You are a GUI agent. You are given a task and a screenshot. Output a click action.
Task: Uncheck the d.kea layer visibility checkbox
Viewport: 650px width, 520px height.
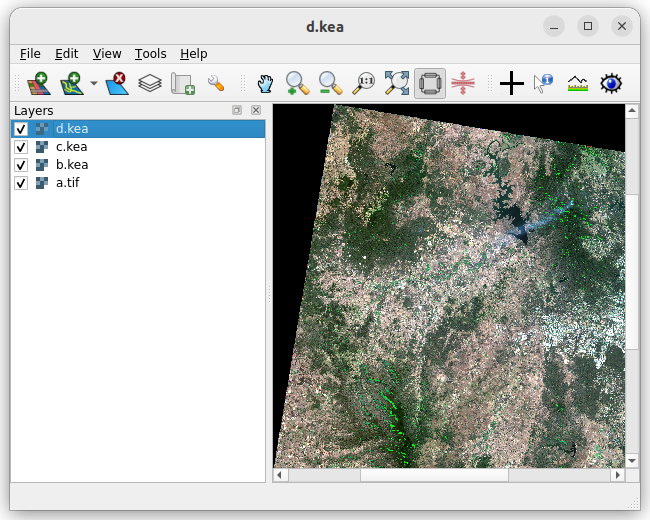(21, 129)
